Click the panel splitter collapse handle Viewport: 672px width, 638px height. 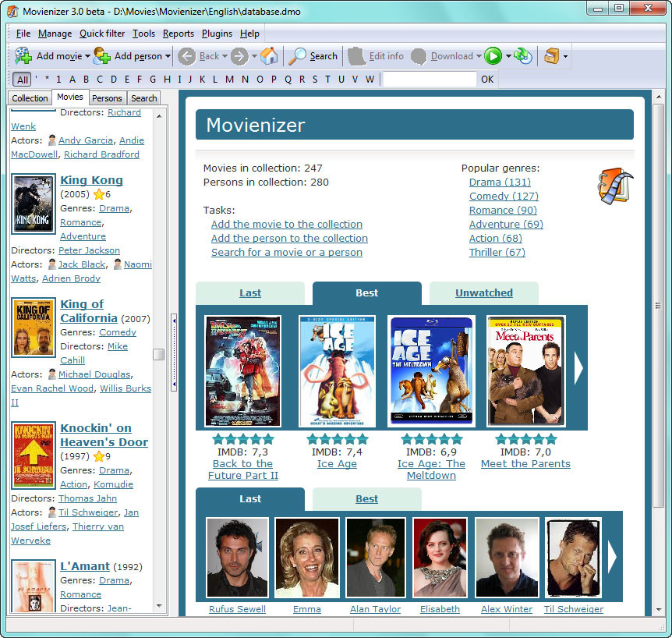(174, 352)
